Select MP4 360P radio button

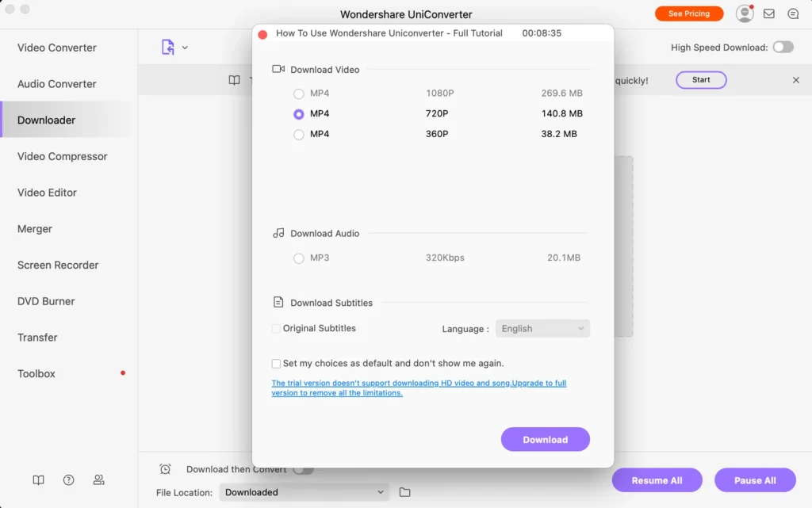[x=298, y=135]
